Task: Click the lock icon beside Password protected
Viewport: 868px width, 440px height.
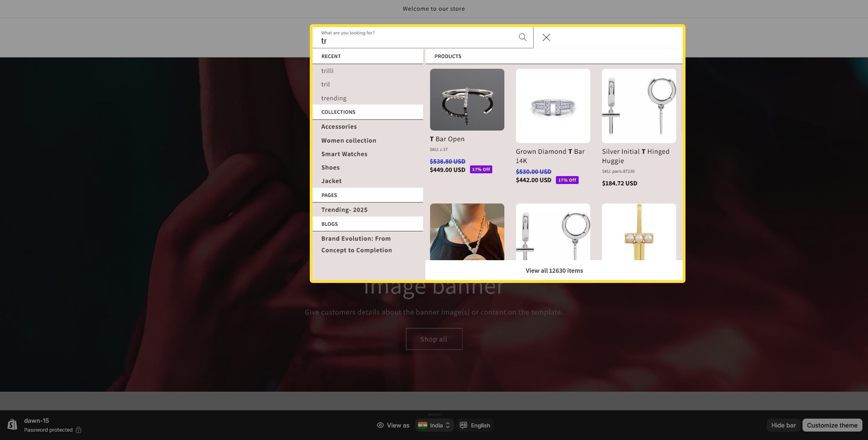Action: [78, 430]
